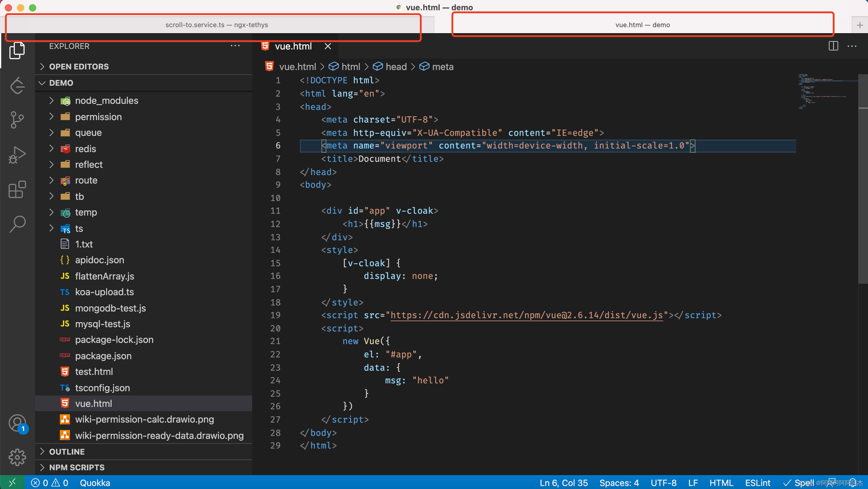Select vue.html in file explorer
The height and width of the screenshot is (489, 868).
144,404
